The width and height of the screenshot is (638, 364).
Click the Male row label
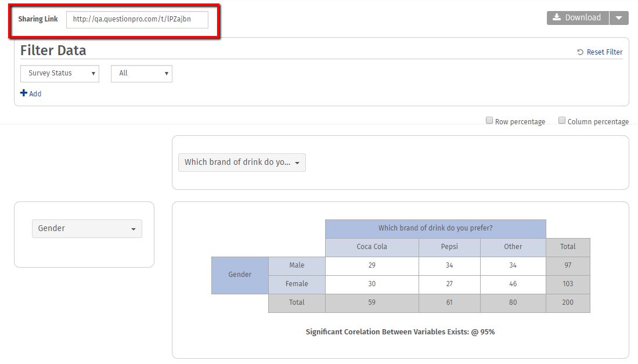coord(297,265)
